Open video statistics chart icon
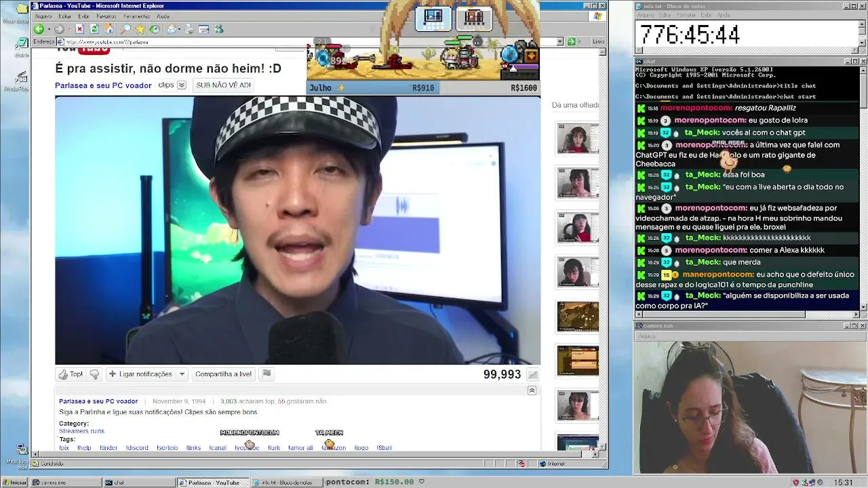This screenshot has width=868, height=488. pos(533,375)
